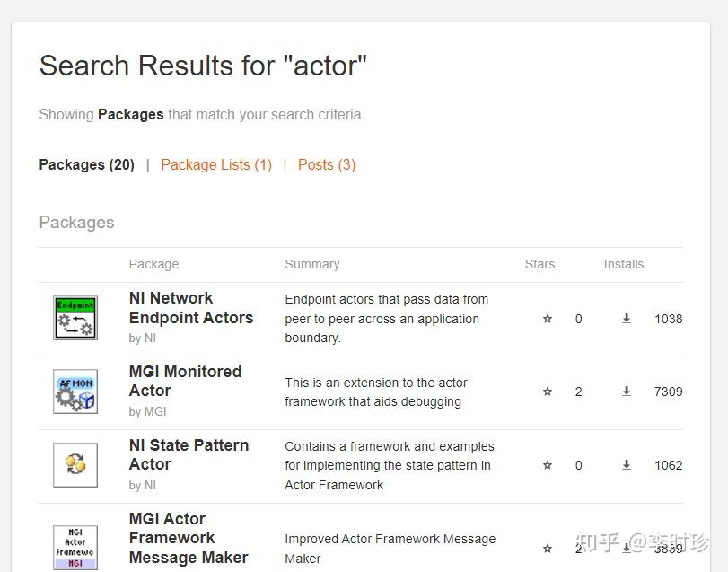Click the NI Network Endpoint Actors package icon
Screen dimensions: 728x572
(75, 318)
